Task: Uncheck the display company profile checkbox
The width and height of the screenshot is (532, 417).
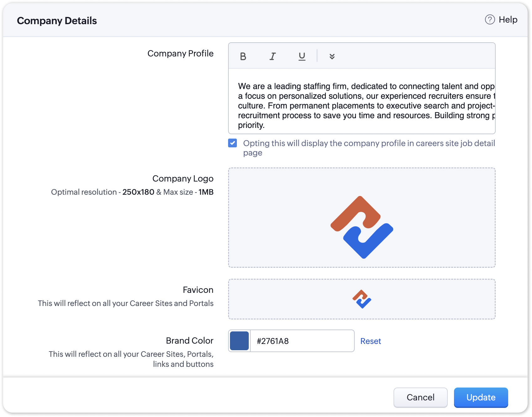Action: click(x=232, y=143)
